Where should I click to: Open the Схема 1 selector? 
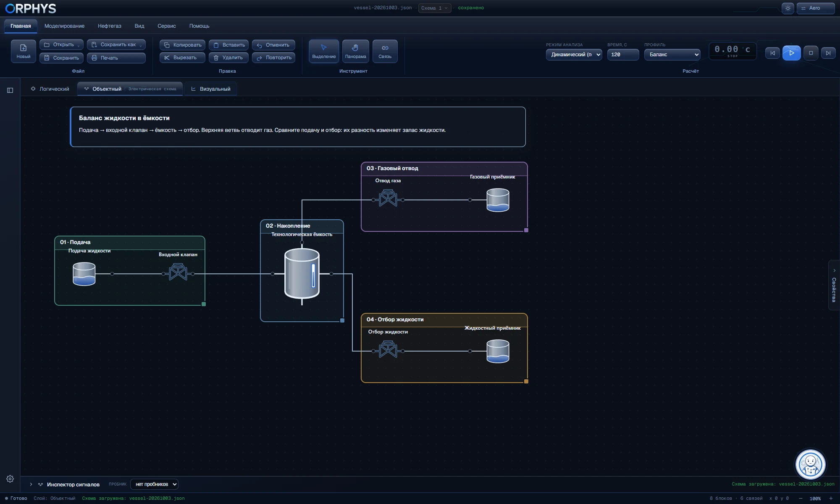pos(434,8)
